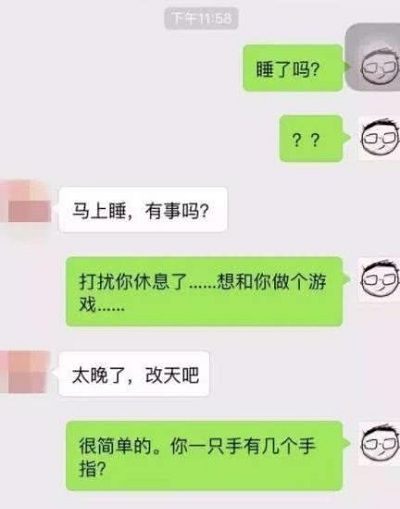
Task: Open profile from avatar beside "打扰你休息了" message
Action: coord(379,280)
